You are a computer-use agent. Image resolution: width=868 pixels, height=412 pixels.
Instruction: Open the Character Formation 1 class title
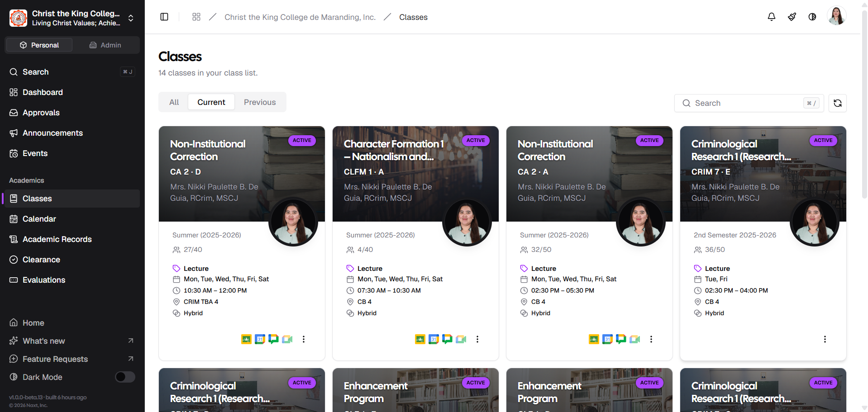click(394, 150)
